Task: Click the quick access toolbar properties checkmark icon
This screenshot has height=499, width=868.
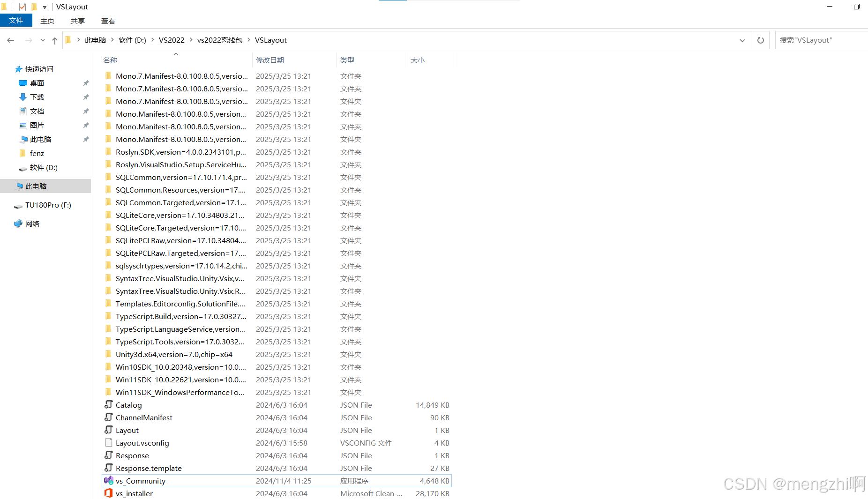Action: (22, 7)
